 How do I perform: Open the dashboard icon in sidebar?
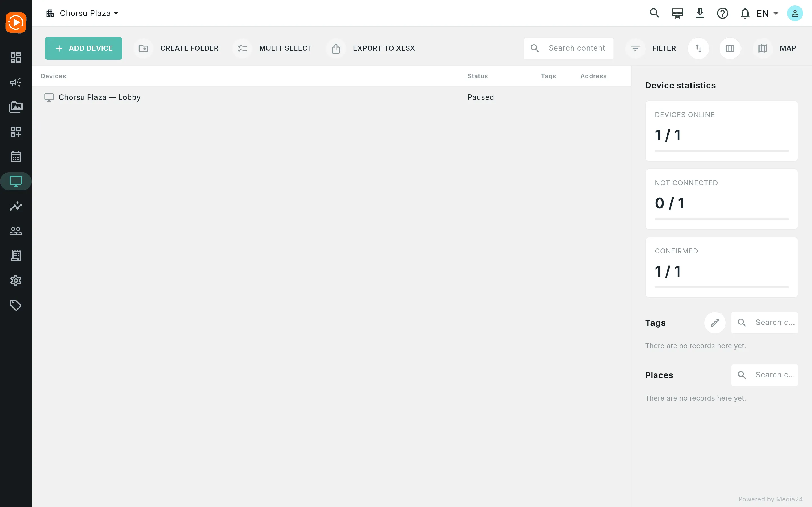pyautogui.click(x=16, y=57)
